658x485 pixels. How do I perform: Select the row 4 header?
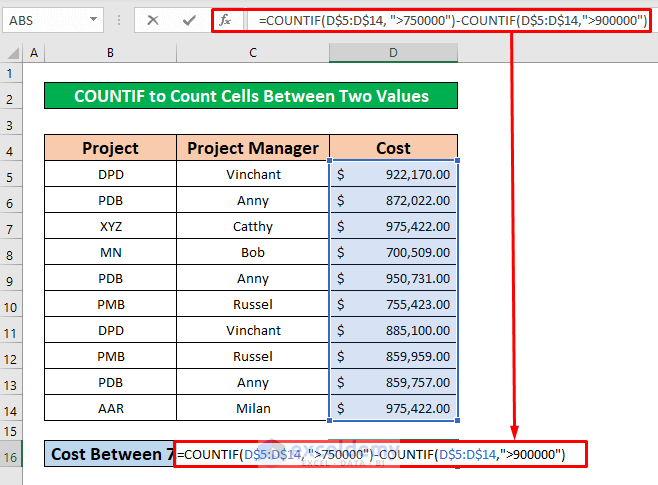coord(12,149)
